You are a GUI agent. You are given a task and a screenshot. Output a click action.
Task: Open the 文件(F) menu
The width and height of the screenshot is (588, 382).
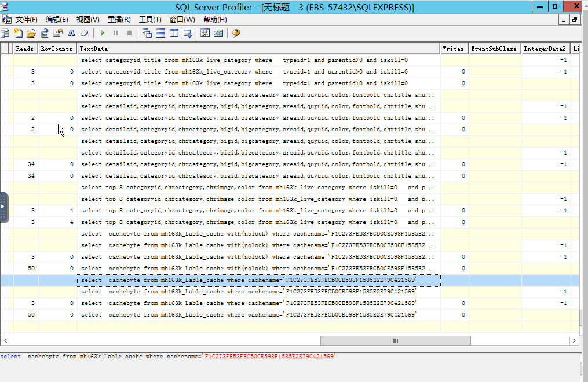[x=26, y=20]
